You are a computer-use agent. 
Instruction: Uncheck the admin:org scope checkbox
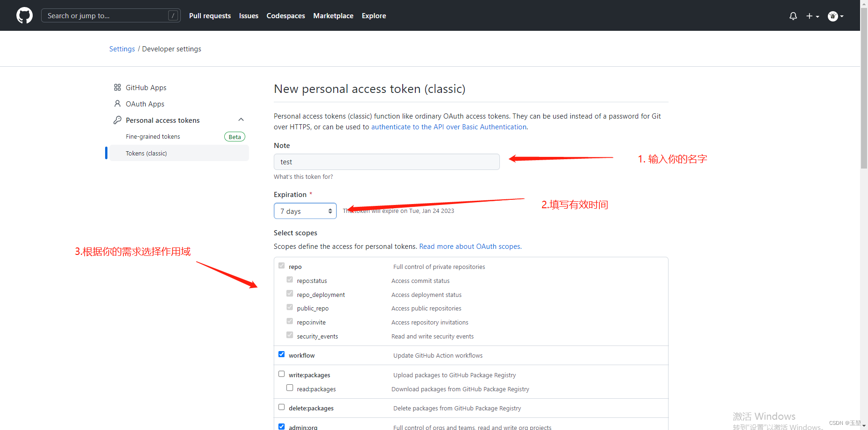[x=282, y=427]
